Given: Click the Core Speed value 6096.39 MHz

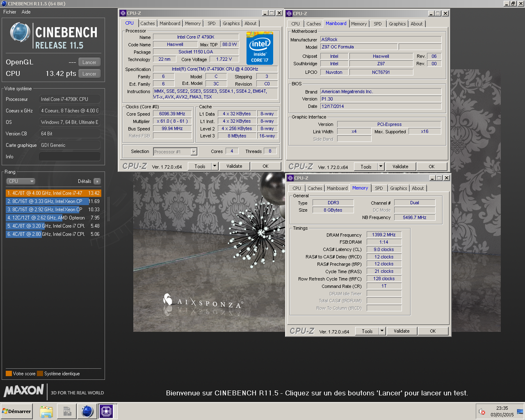Looking at the screenshot, I should (172, 114).
